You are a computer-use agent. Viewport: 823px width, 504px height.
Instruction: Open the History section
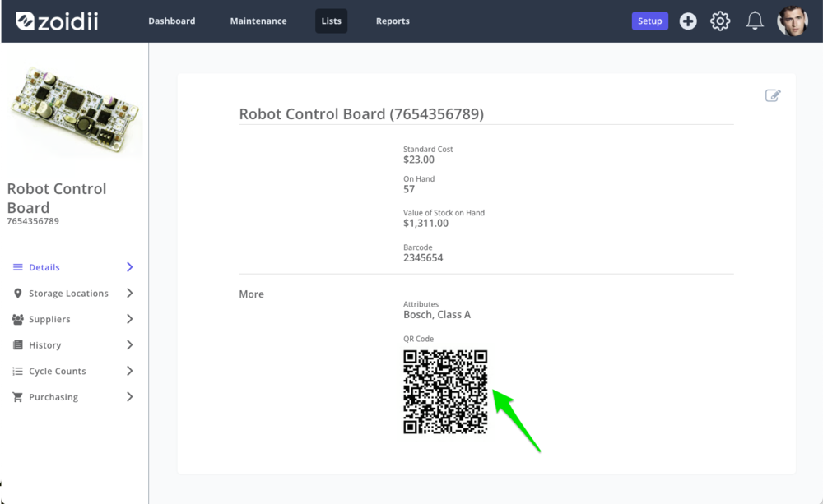45,345
